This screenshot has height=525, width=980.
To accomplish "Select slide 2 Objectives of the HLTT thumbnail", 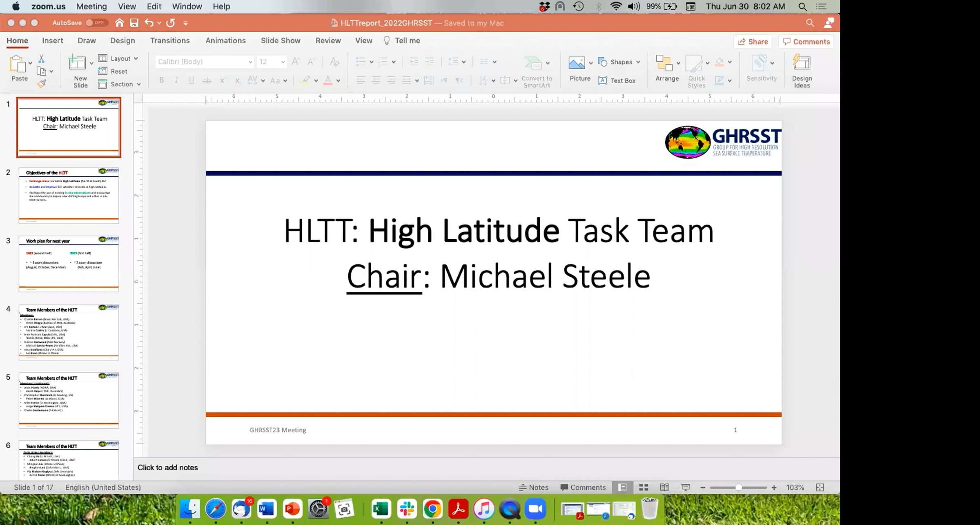I will click(x=69, y=195).
